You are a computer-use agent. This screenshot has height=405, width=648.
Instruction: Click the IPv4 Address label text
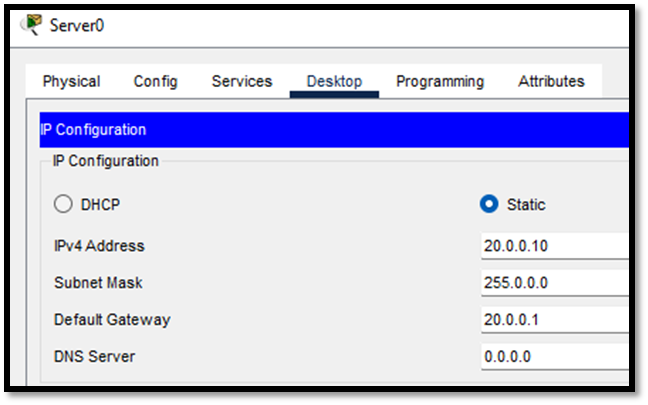click(99, 246)
